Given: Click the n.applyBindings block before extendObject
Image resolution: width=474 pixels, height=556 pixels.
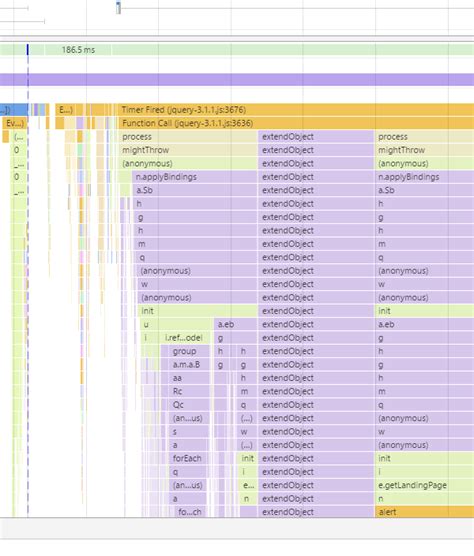Looking at the screenshot, I should pyautogui.click(x=195, y=177).
